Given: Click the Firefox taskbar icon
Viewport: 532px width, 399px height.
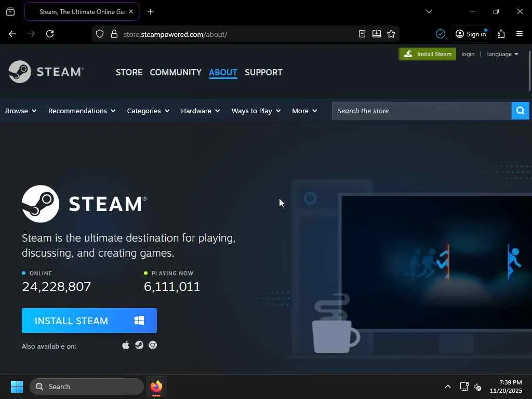Looking at the screenshot, I should pyautogui.click(x=156, y=387).
